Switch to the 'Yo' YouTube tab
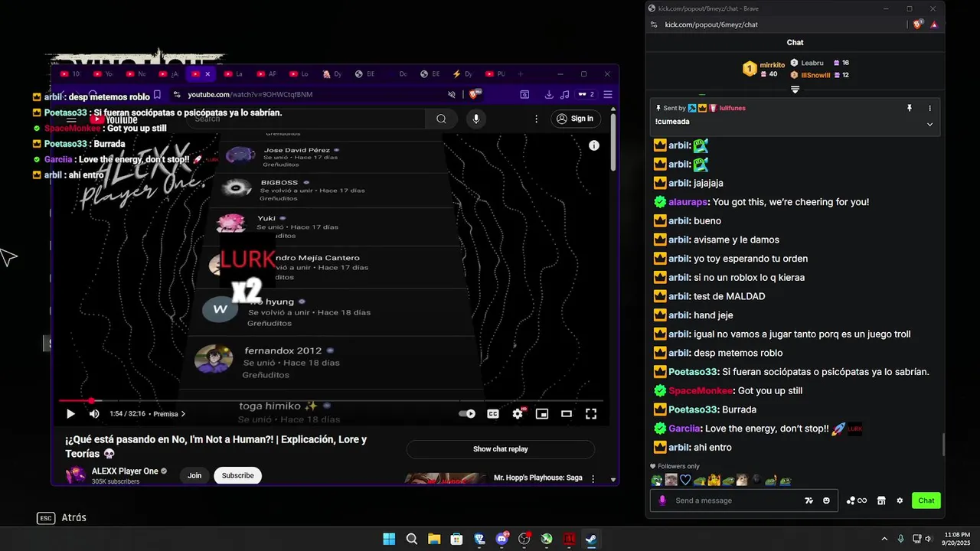Image resolution: width=980 pixels, height=551 pixels. pos(103,74)
